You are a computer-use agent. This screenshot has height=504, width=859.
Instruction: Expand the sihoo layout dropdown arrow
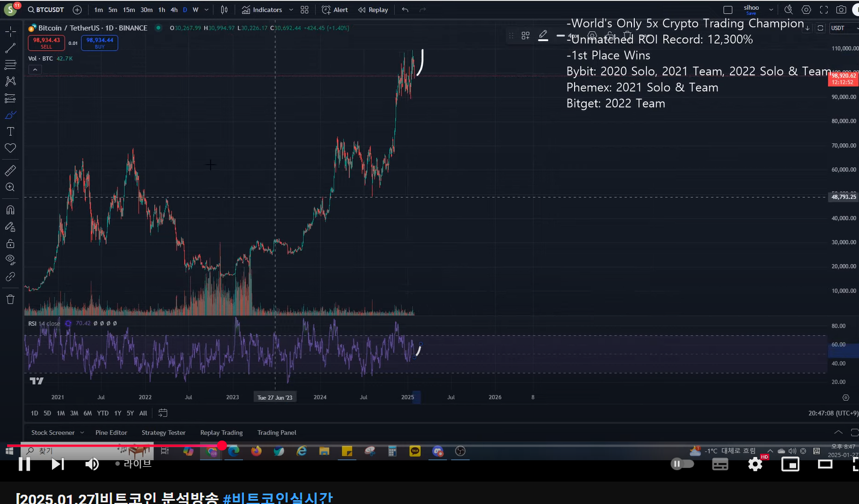[771, 10]
